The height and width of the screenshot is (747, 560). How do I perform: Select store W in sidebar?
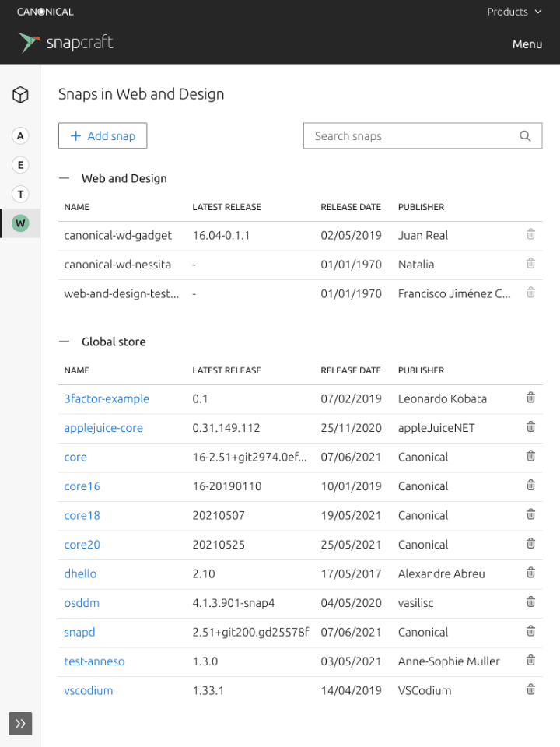tap(20, 223)
